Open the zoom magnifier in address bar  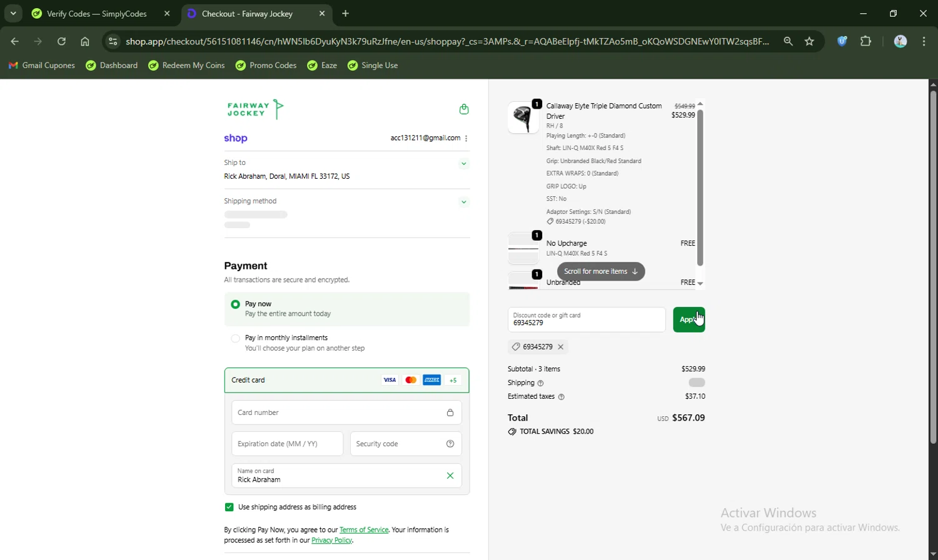(x=788, y=41)
